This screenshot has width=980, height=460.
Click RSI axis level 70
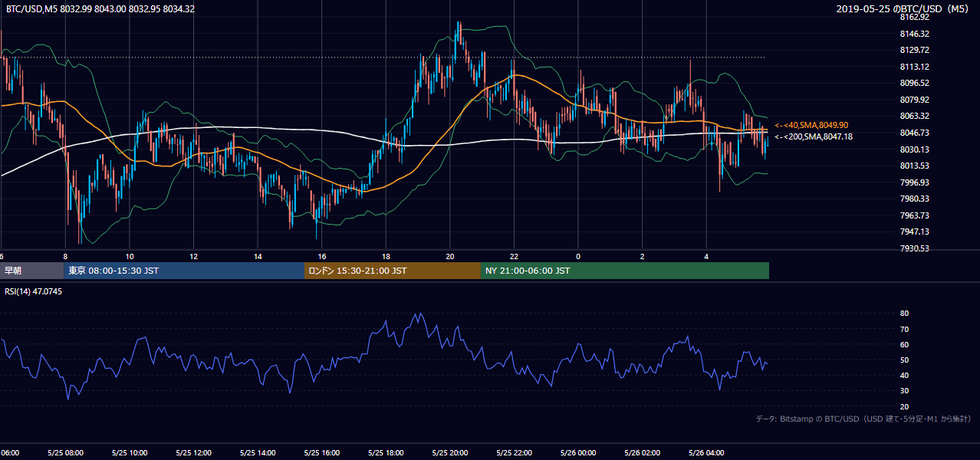pyautogui.click(x=904, y=329)
